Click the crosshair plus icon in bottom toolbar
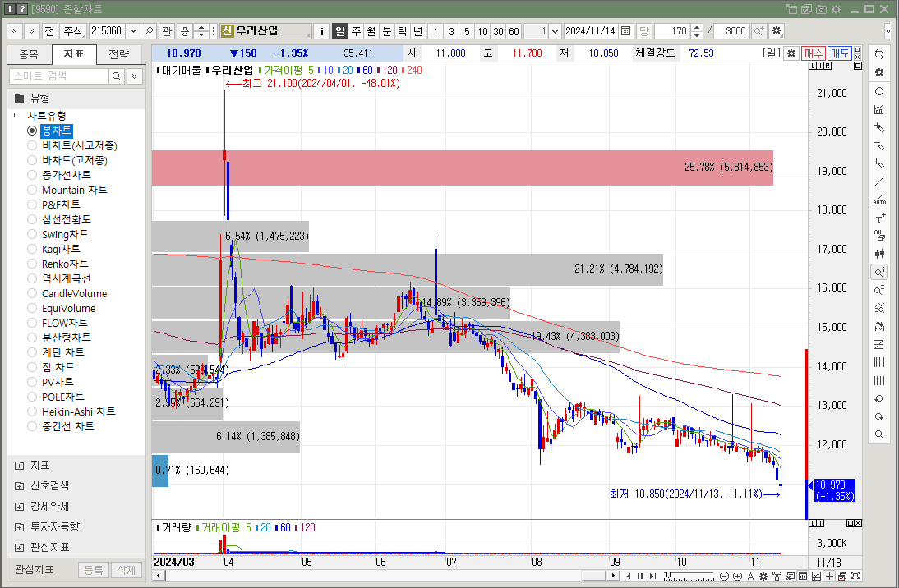The image size is (899, 588). [x=829, y=576]
